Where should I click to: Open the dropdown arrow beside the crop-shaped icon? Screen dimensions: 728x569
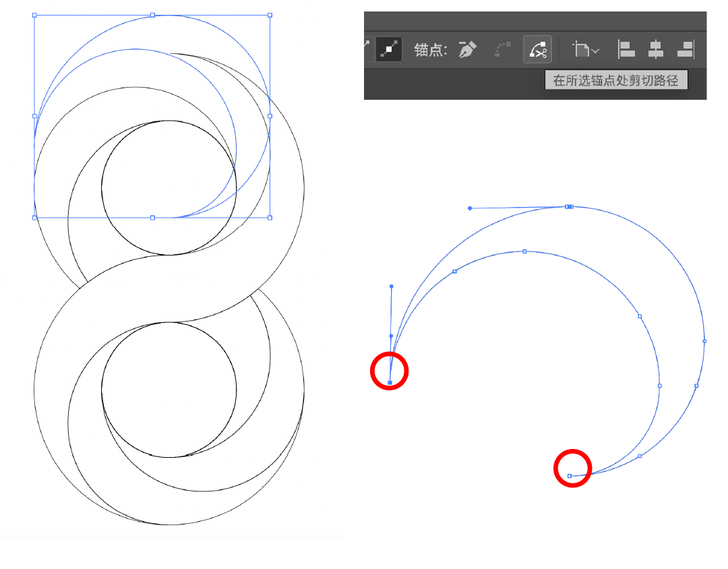click(x=595, y=51)
